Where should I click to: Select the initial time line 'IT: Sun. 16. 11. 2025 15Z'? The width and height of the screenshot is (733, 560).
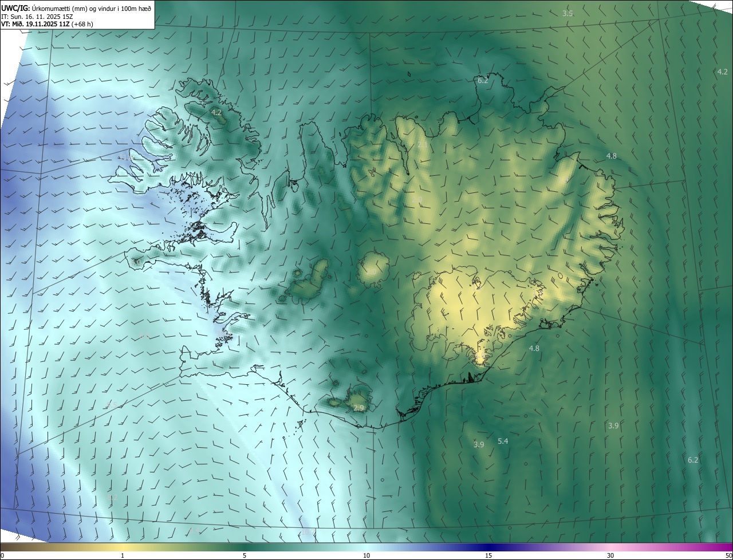37,17
